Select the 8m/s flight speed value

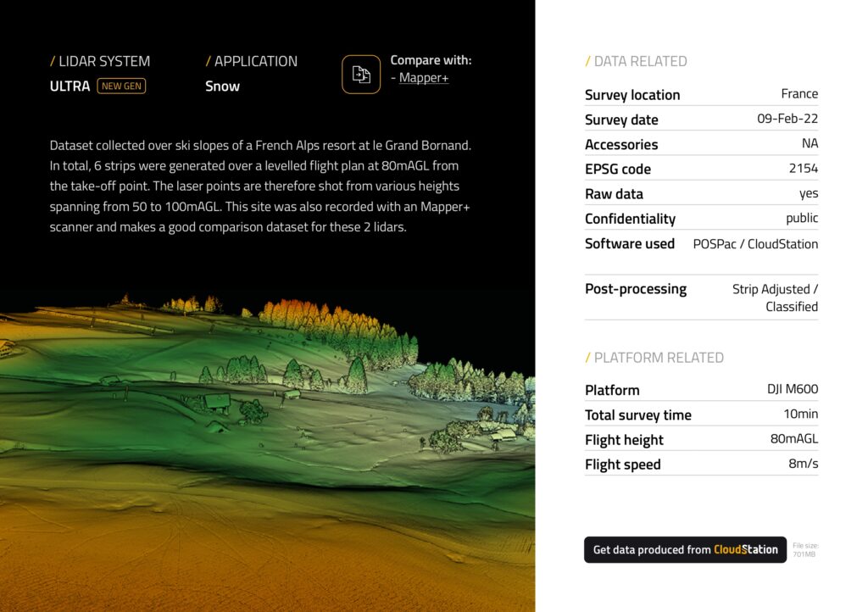pyautogui.click(x=803, y=464)
